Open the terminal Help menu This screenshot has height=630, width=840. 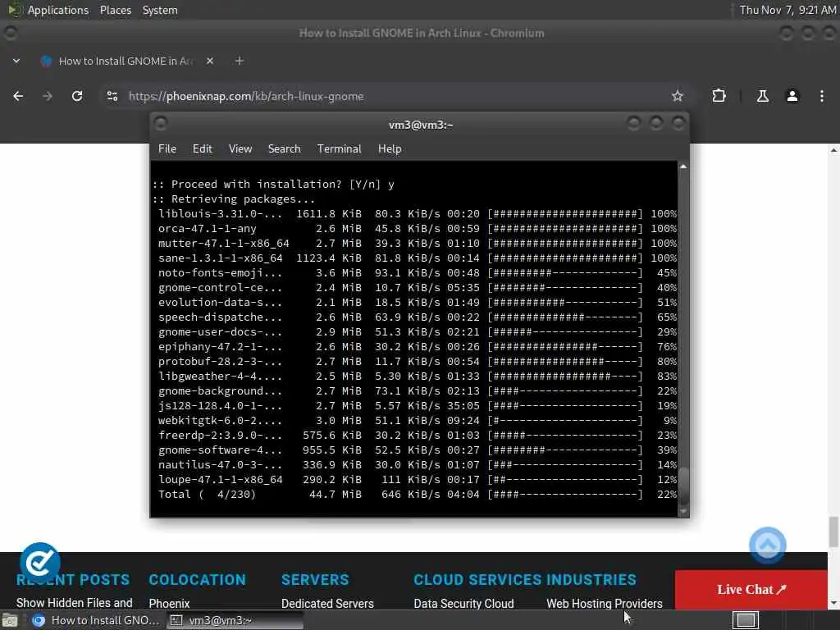(390, 149)
